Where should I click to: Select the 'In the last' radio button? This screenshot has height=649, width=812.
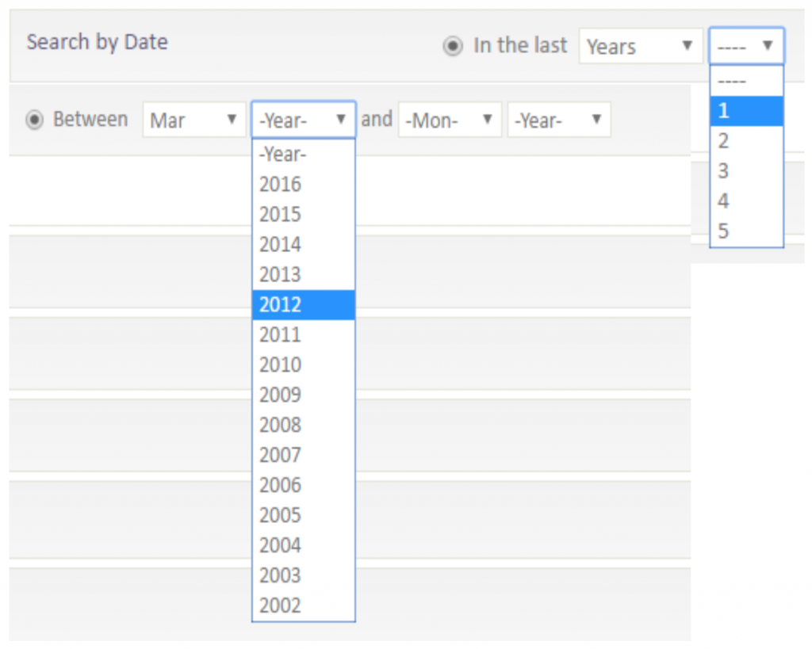coord(452,47)
